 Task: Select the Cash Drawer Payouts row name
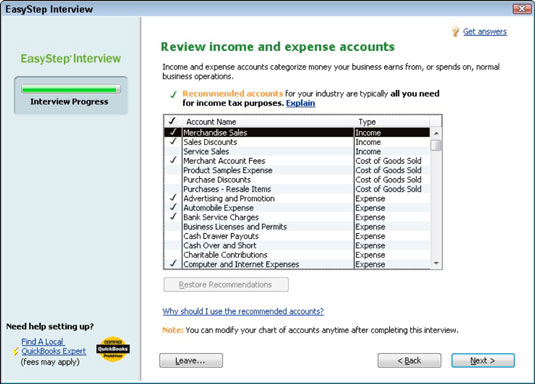coord(221,236)
